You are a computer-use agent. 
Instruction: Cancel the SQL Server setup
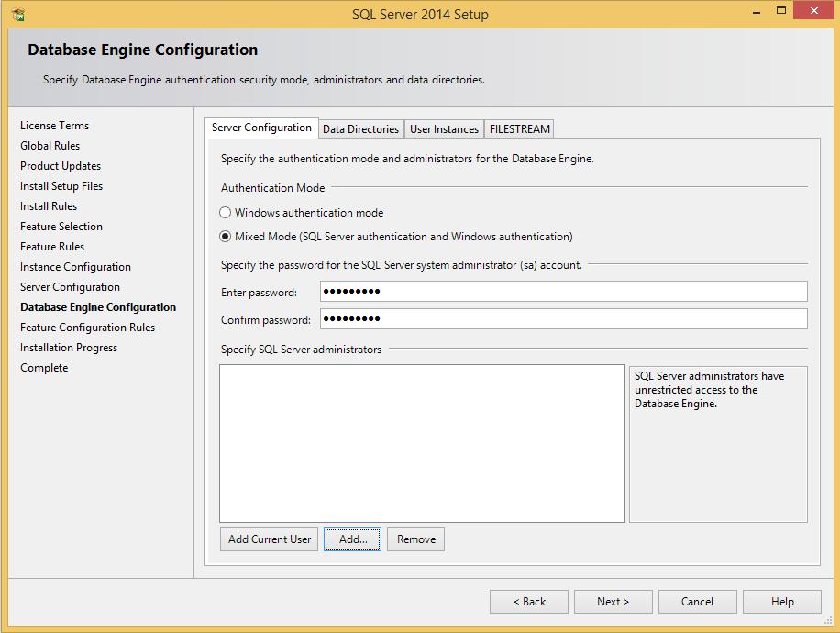coord(698,602)
